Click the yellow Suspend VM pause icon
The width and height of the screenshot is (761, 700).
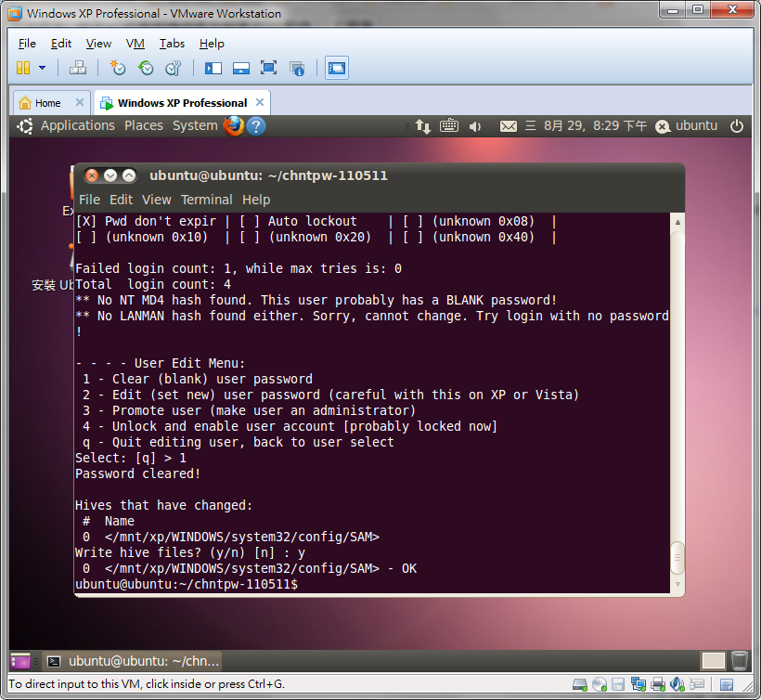pyautogui.click(x=23, y=68)
